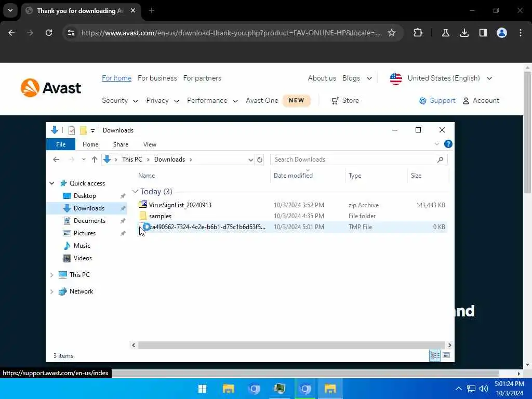Click the Chrome back arrow
The image size is (532, 399).
[11, 33]
